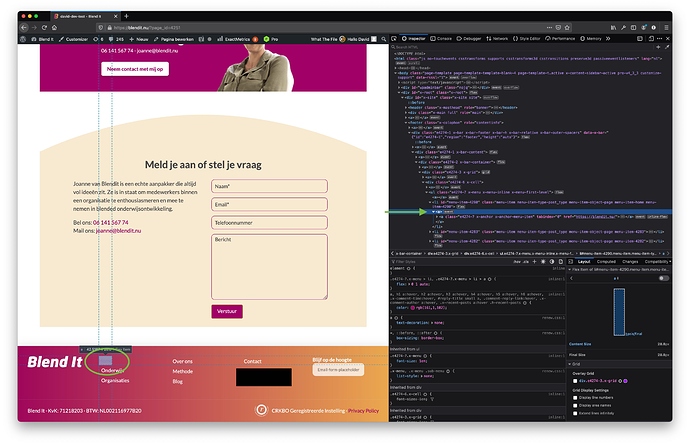Viewport: 690px width, 445px height.
Task: Open the Privacy Policy footer link
Action: pos(363,411)
